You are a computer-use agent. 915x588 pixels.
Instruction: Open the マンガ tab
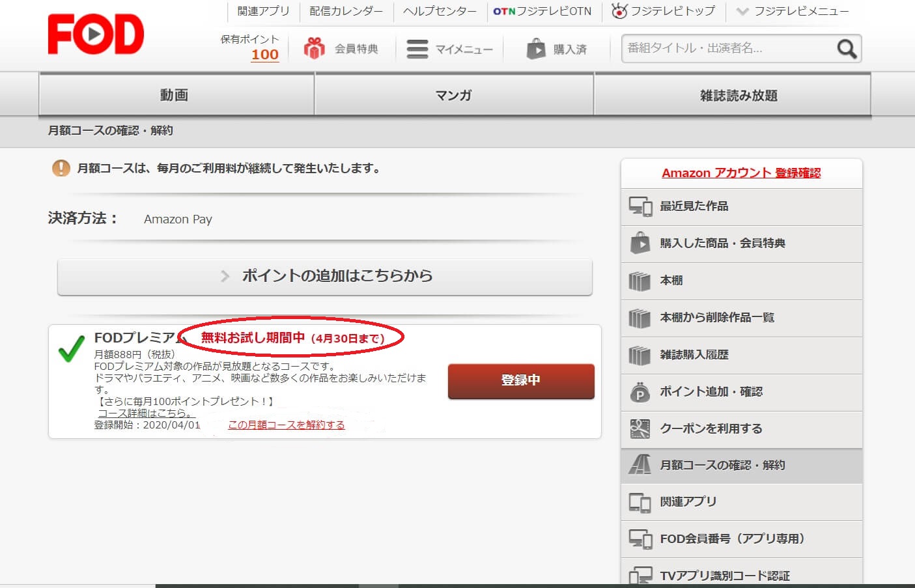click(454, 95)
